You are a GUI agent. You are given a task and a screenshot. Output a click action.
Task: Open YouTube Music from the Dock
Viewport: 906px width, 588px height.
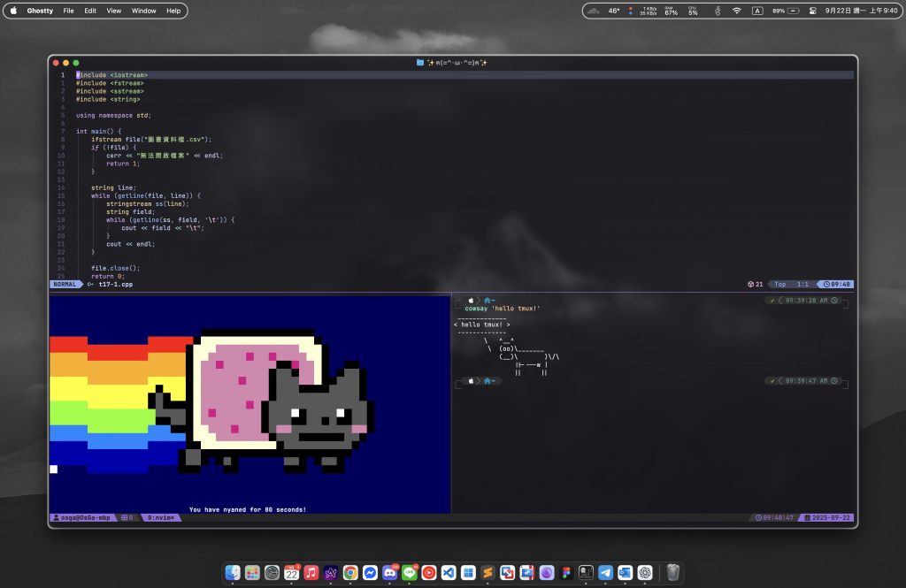(429, 572)
